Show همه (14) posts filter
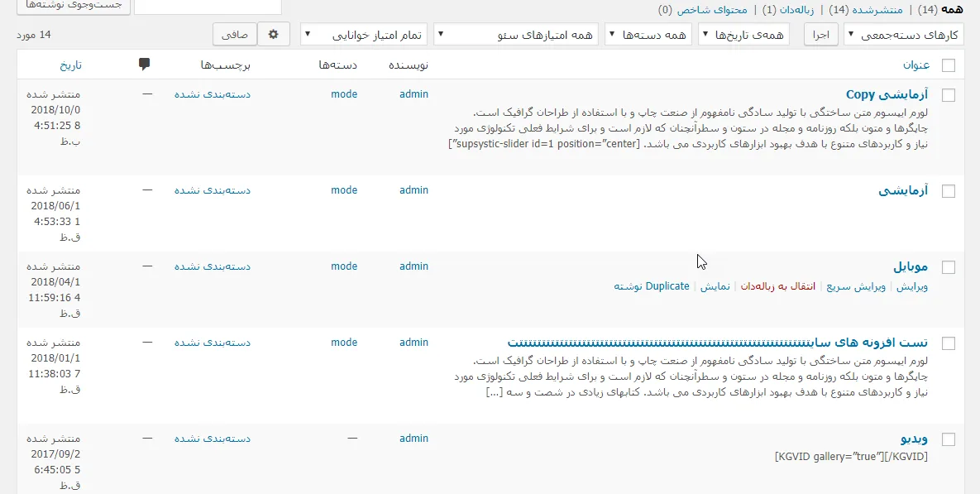980x494 pixels. [939, 9]
